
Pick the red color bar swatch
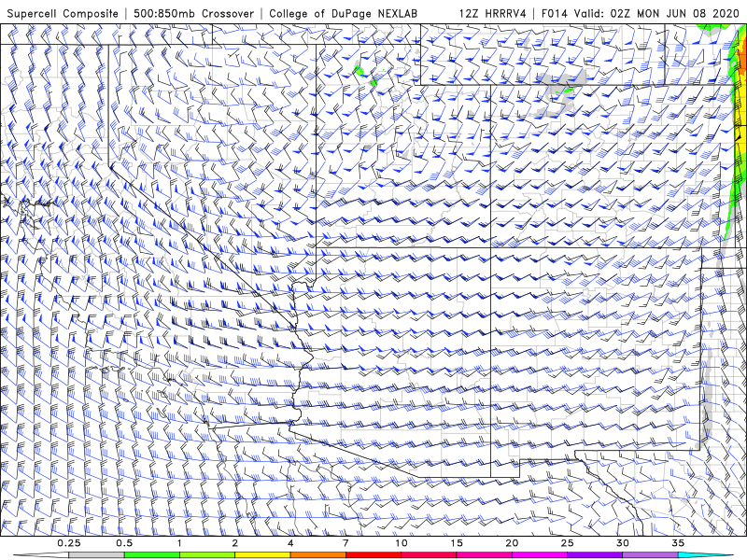click(x=373, y=555)
